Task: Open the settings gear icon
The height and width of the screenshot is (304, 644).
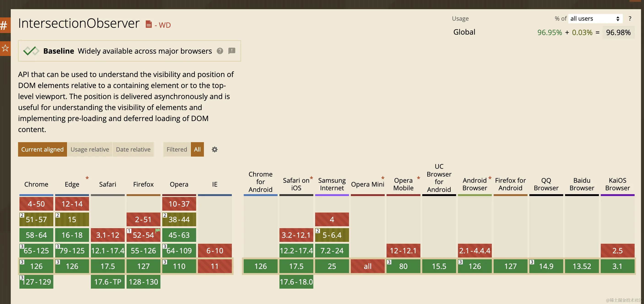Action: [214, 149]
